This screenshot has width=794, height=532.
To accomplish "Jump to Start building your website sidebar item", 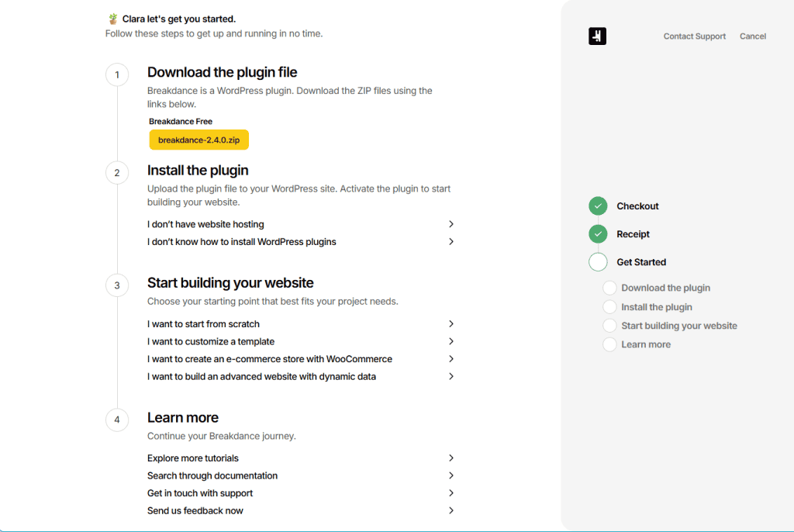I will coord(679,326).
